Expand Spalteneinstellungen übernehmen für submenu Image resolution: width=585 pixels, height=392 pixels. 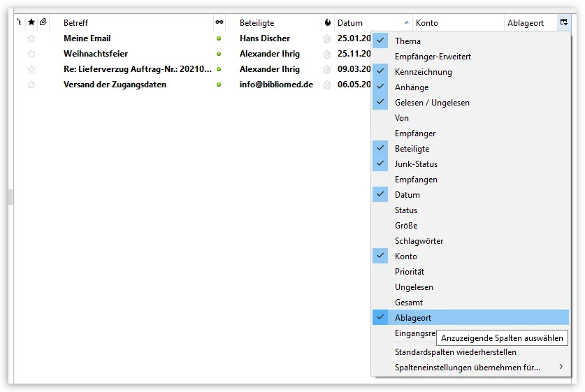point(470,368)
